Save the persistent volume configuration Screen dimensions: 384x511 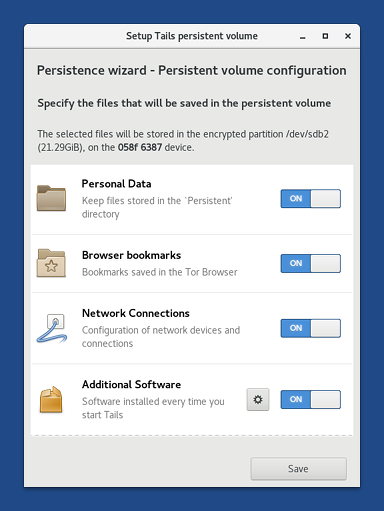point(298,469)
